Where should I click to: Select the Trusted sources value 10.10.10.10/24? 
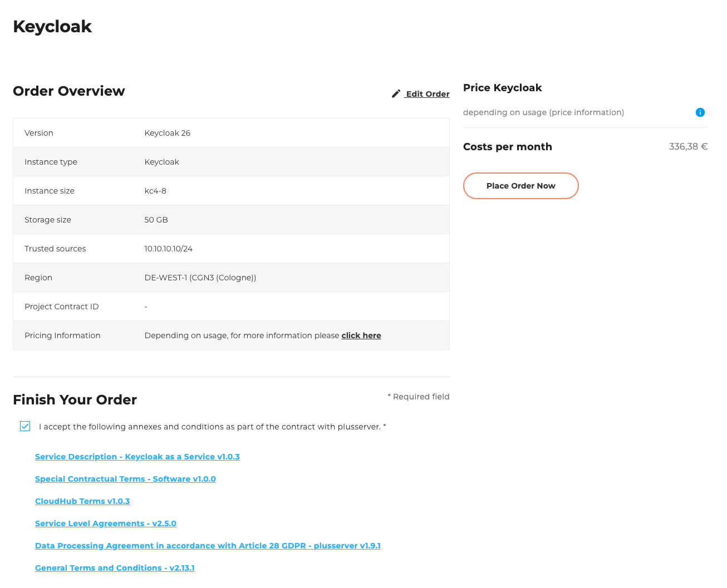point(168,249)
